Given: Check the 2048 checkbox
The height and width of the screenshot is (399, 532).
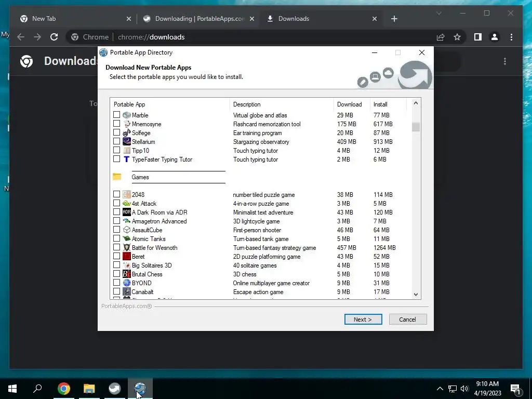Looking at the screenshot, I should point(116,194).
